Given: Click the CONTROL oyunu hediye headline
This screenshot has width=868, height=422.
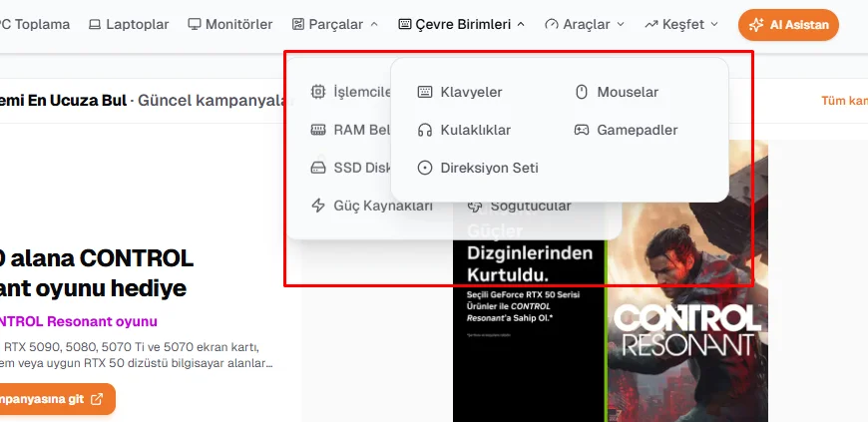Looking at the screenshot, I should [97, 273].
